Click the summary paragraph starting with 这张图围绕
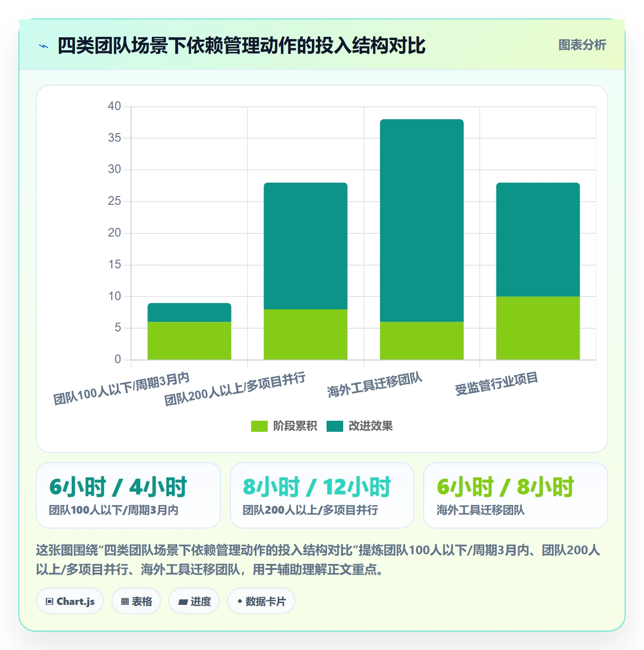Viewport: 644px width, 650px height. [318, 560]
